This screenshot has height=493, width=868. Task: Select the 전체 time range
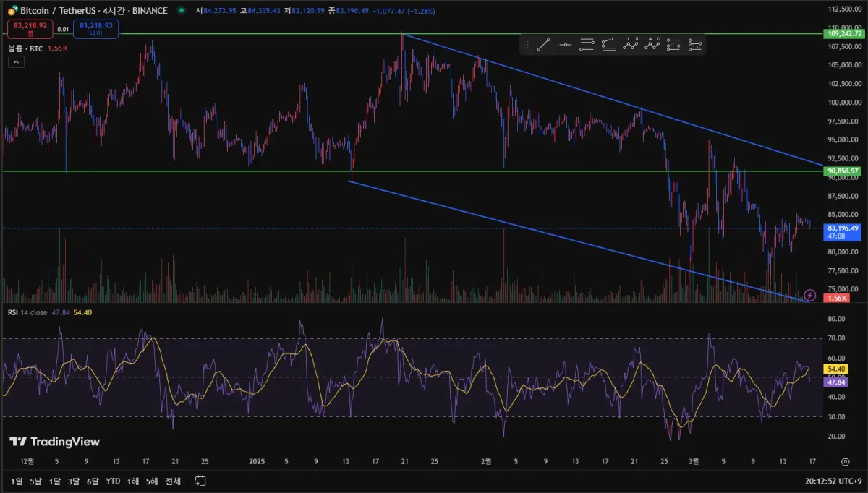(x=173, y=481)
